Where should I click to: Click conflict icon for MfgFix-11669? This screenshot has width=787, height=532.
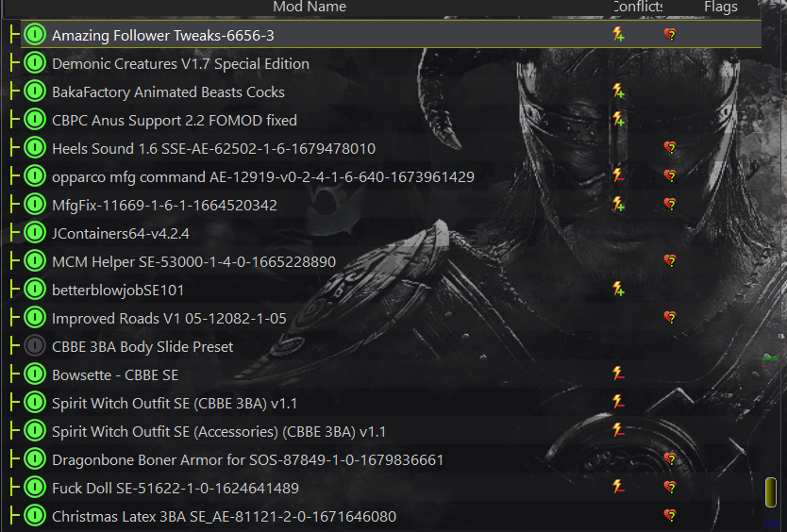pyautogui.click(x=618, y=205)
